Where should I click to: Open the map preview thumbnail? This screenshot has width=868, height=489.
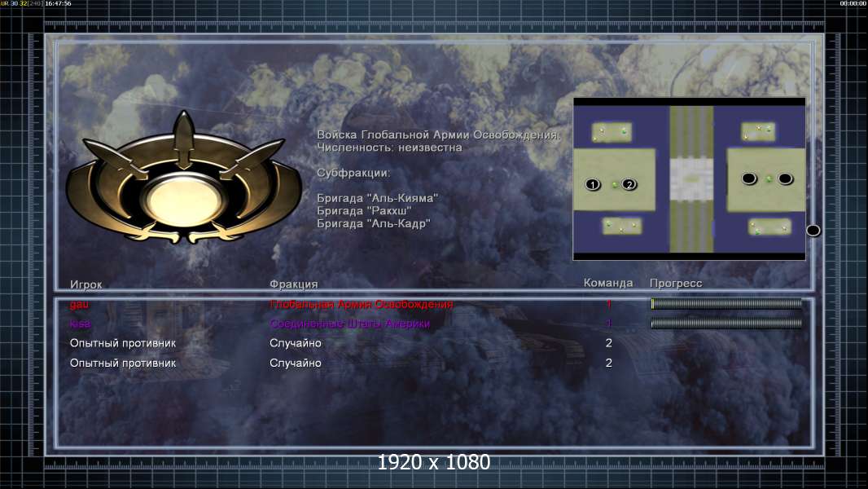[x=689, y=178]
